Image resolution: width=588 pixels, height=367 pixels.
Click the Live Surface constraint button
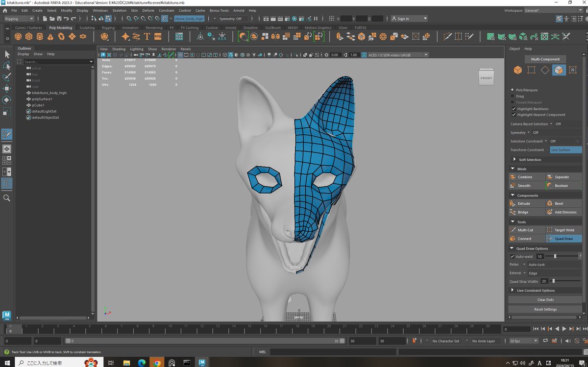pos(565,150)
